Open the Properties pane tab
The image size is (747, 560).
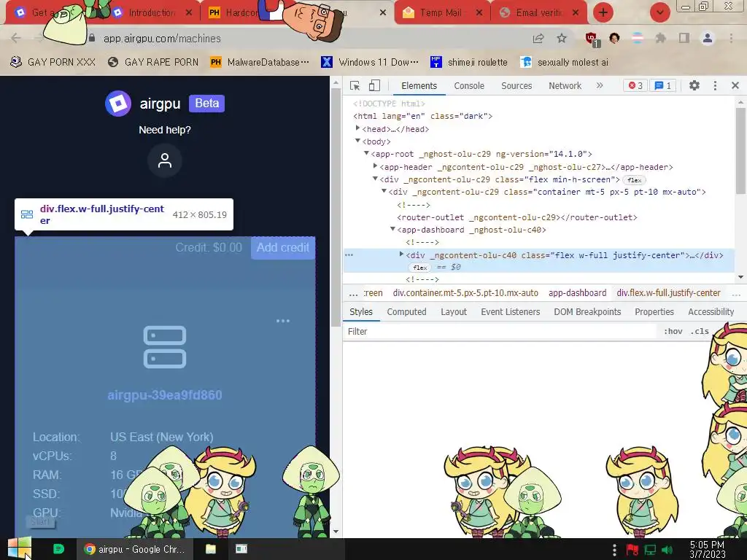pyautogui.click(x=654, y=312)
